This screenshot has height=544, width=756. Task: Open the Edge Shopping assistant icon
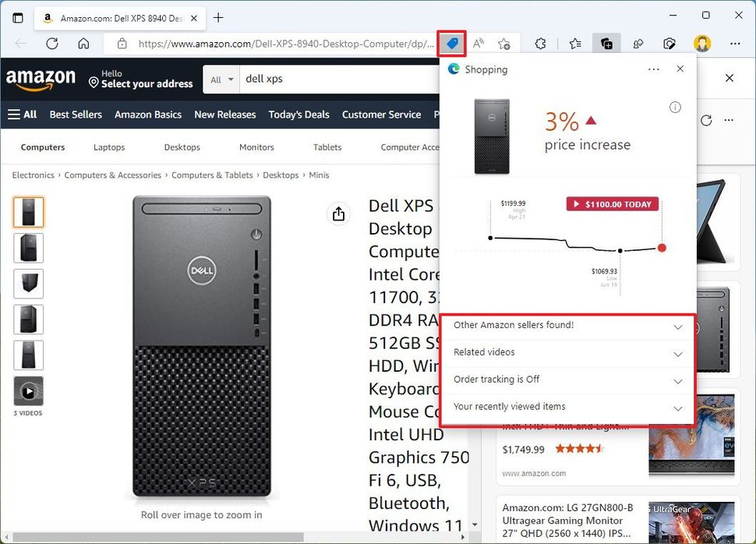click(452, 44)
